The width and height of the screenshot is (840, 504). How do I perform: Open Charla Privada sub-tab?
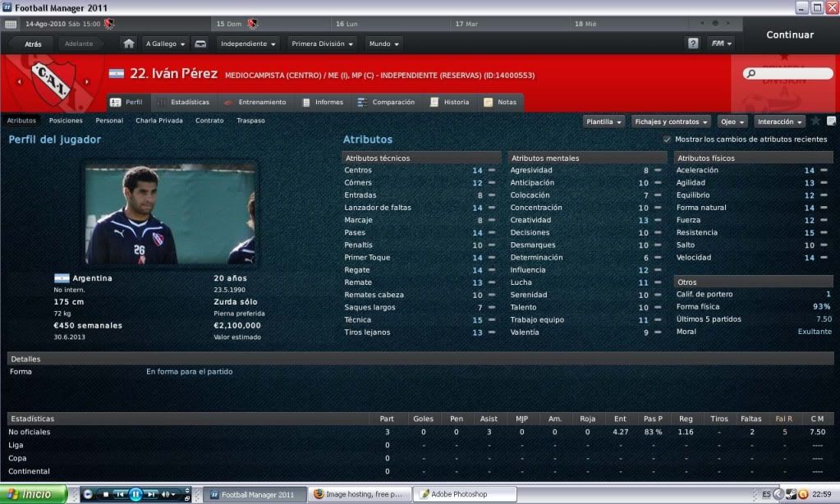pos(159,121)
